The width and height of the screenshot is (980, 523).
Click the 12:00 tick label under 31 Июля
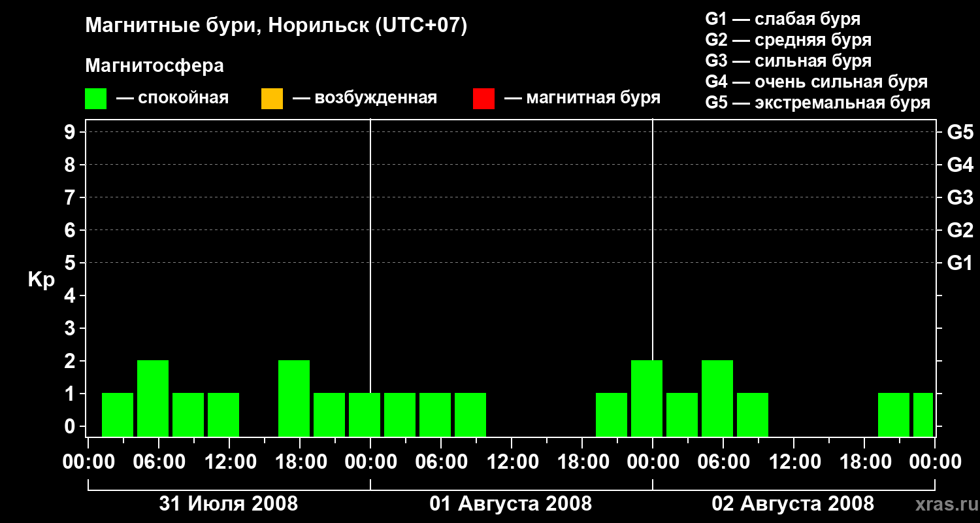pos(229,462)
